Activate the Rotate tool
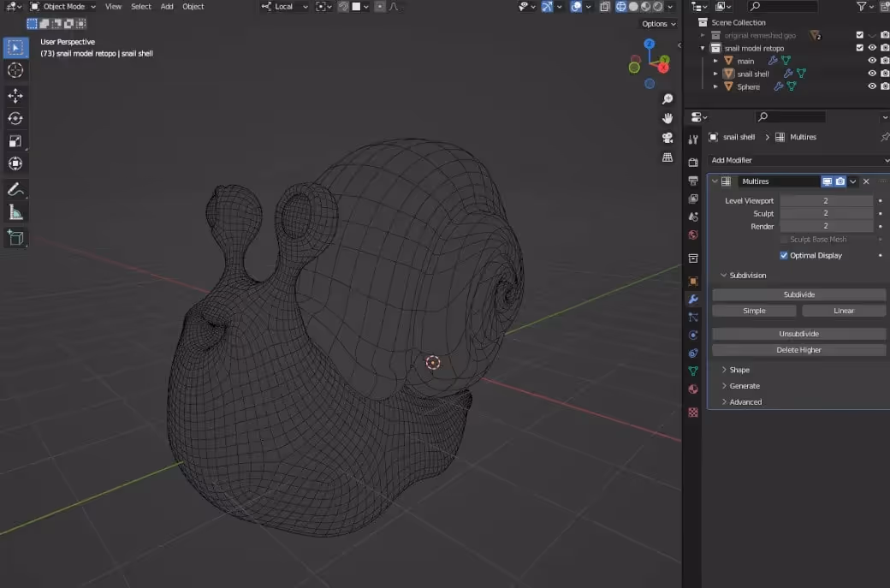The width and height of the screenshot is (890, 588). pos(15,118)
